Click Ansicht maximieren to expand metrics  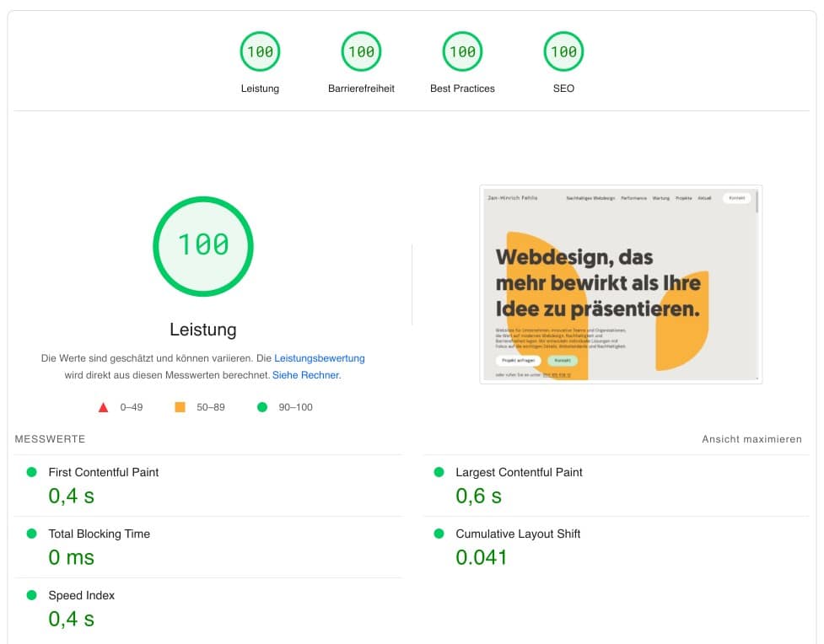pos(752,439)
